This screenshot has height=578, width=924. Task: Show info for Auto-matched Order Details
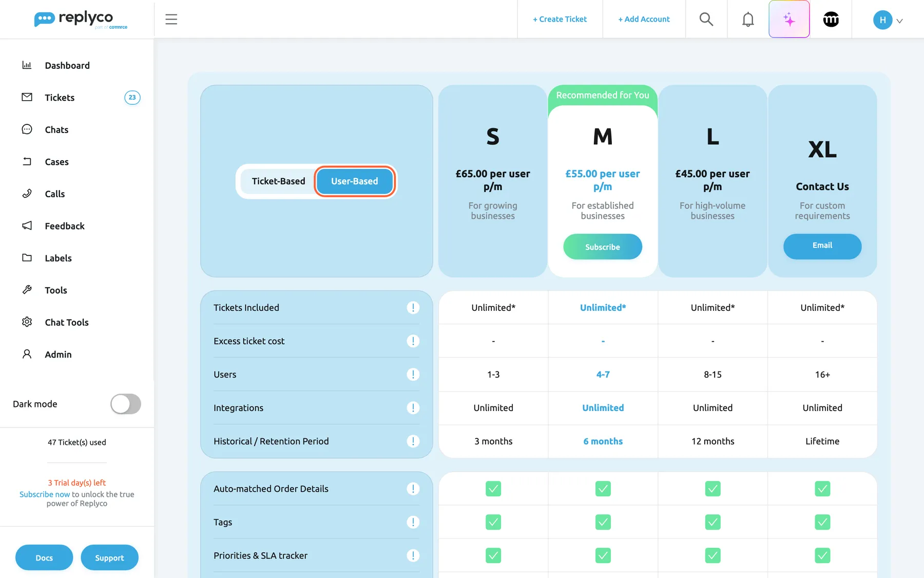(413, 489)
